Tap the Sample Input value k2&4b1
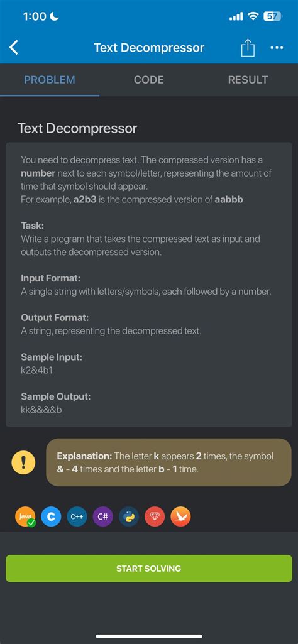Viewport: 298px width, 644px height. (x=36, y=371)
